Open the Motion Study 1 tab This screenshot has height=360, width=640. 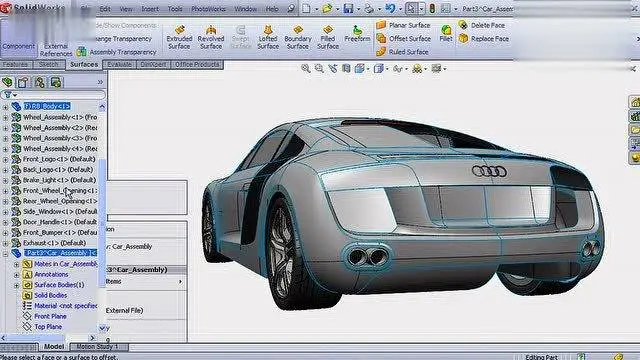point(97,347)
